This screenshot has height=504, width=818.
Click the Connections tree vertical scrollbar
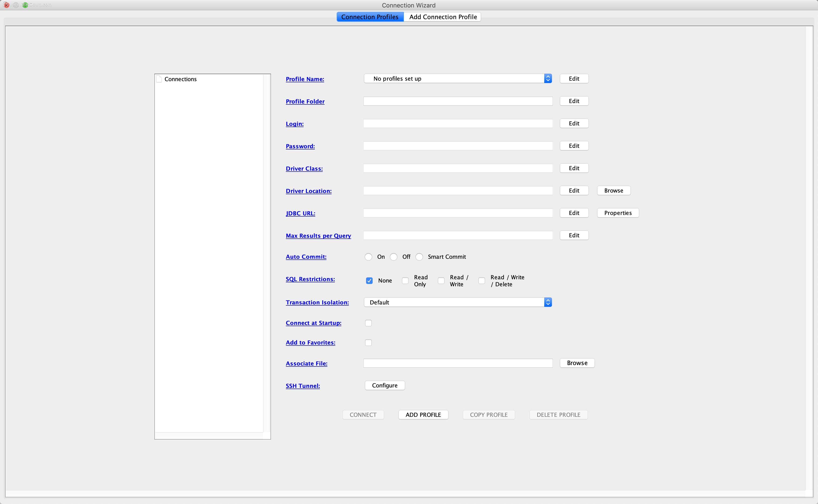click(267, 253)
